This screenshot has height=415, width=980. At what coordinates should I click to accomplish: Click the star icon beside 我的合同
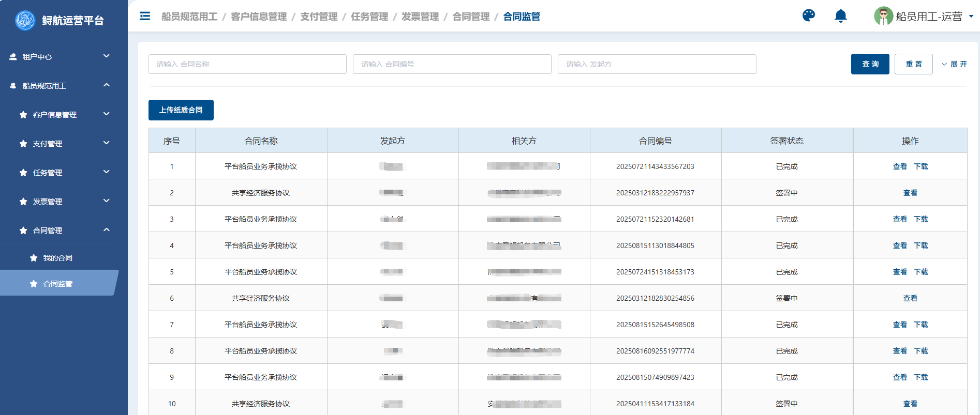pyautogui.click(x=34, y=258)
